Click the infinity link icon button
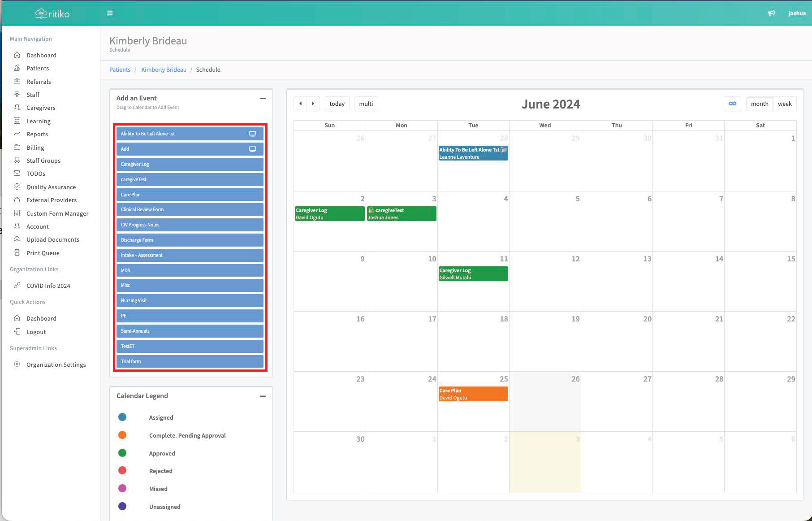 (x=732, y=104)
